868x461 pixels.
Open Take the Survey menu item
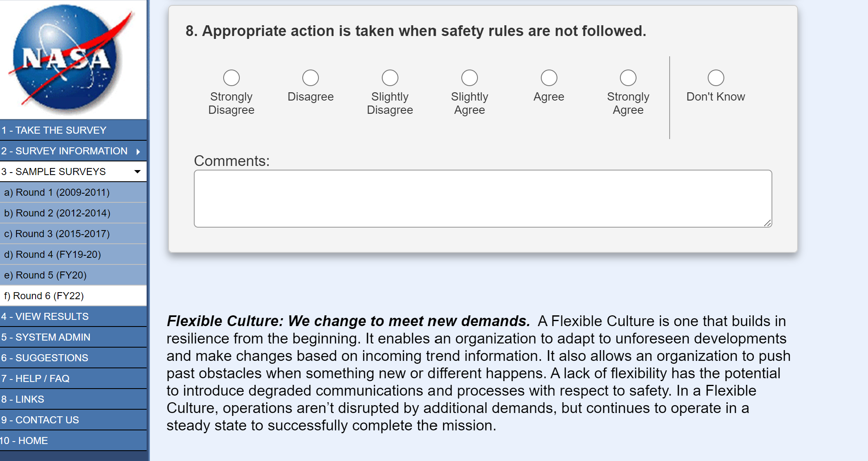54,130
